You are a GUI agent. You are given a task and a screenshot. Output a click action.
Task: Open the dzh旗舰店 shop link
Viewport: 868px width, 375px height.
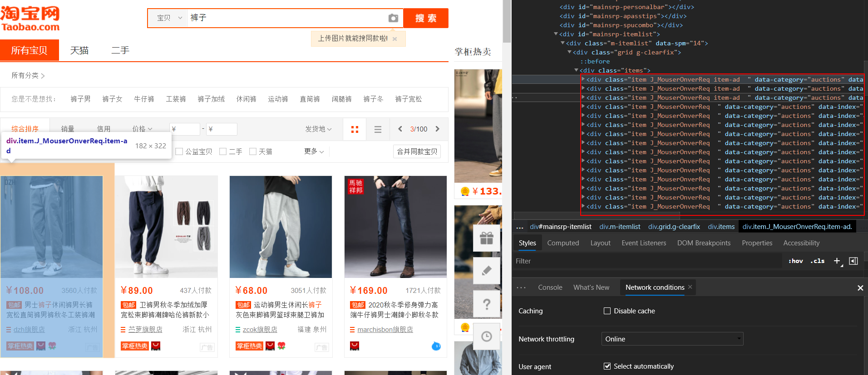click(x=29, y=330)
